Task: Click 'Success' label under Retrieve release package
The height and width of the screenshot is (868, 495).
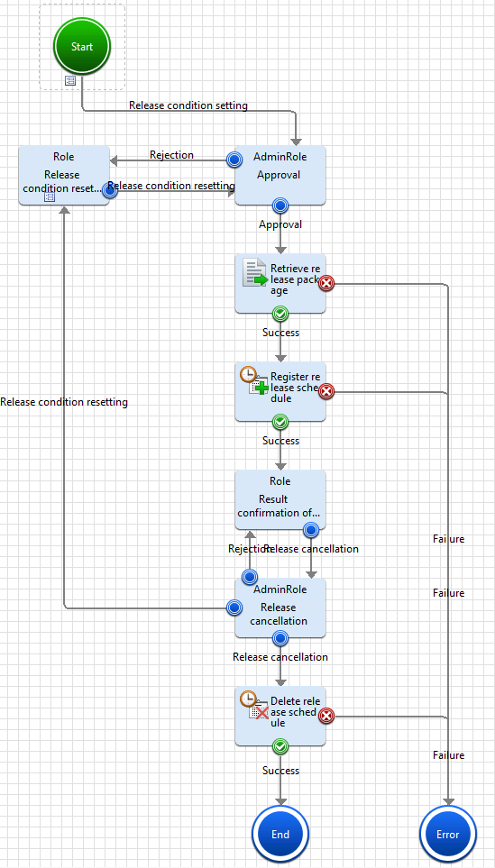Action: 280,333
